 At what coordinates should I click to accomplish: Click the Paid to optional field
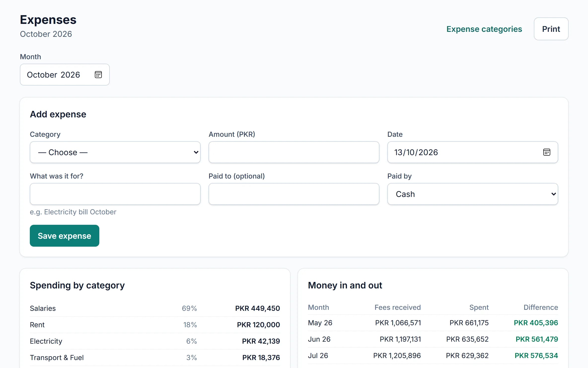(294, 194)
